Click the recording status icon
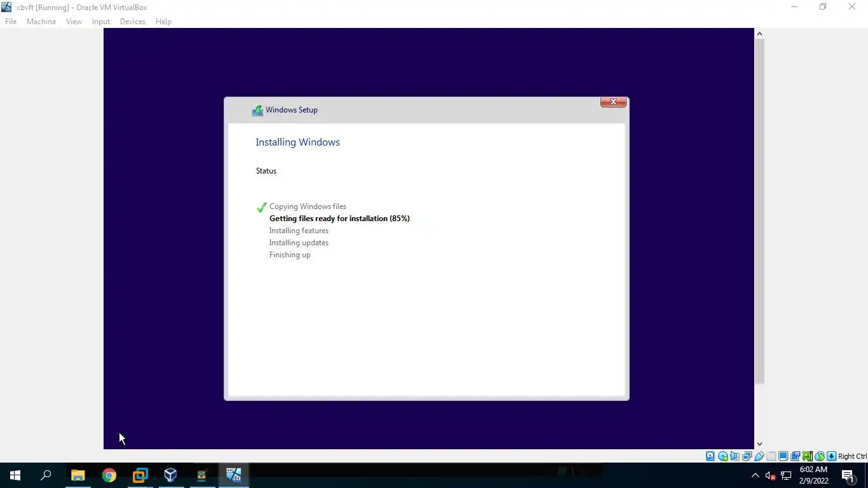Image resolution: width=868 pixels, height=488 pixels. 795,456
